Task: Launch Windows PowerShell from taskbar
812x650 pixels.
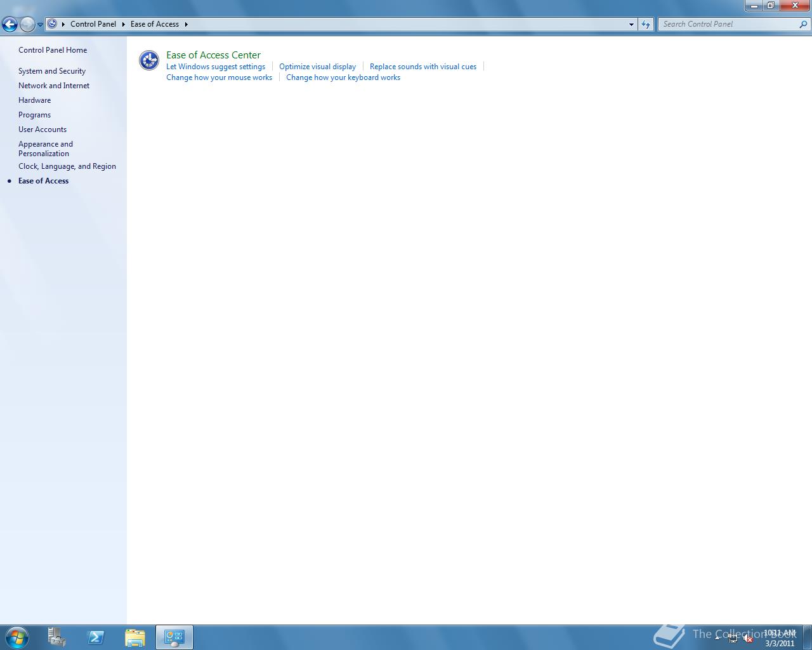Action: (96, 637)
